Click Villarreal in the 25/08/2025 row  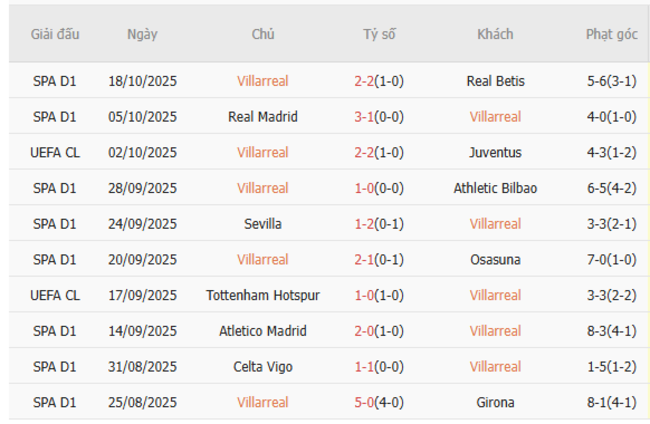[x=263, y=402]
